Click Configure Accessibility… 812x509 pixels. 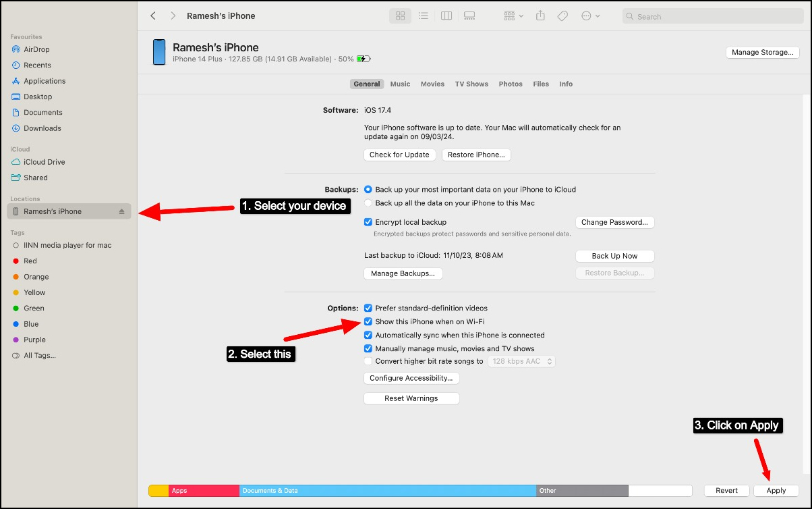411,378
